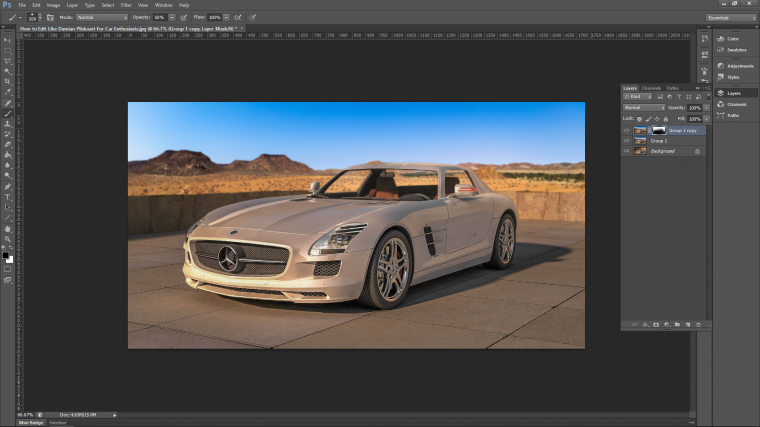Image resolution: width=760 pixels, height=427 pixels.
Task: Open the Filter menu
Action: (x=126, y=5)
